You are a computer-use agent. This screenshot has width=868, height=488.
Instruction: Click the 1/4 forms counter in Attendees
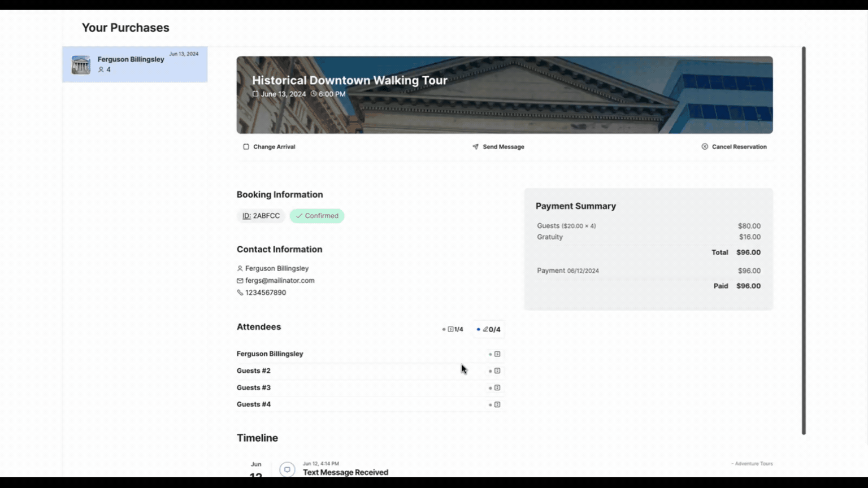click(453, 329)
